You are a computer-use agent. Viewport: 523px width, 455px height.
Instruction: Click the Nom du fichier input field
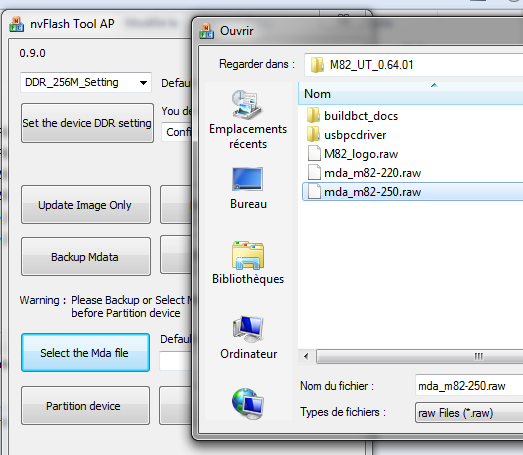[469, 386]
